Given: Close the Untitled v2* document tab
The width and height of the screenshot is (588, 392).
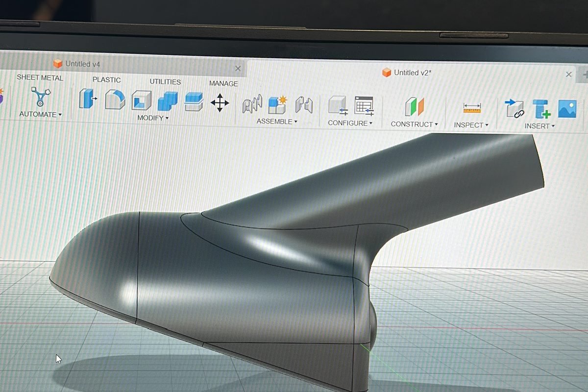Looking at the screenshot, I should point(568,74).
